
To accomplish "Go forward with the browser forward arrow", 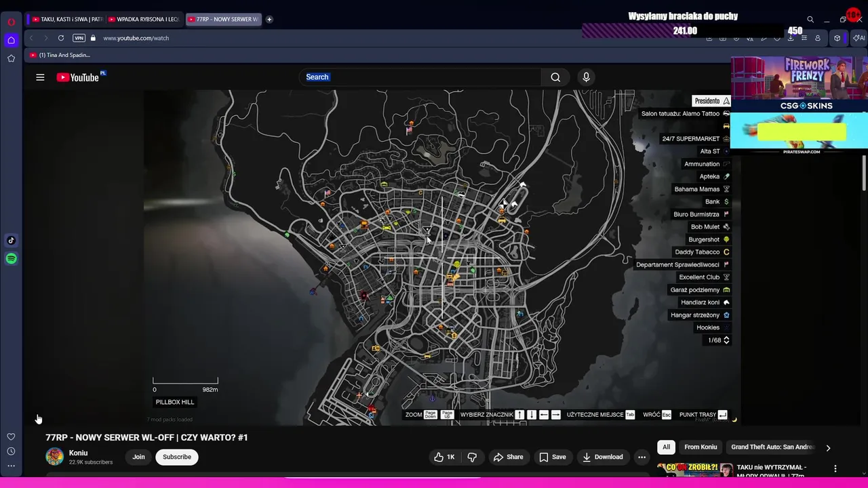I will pyautogui.click(x=45, y=38).
